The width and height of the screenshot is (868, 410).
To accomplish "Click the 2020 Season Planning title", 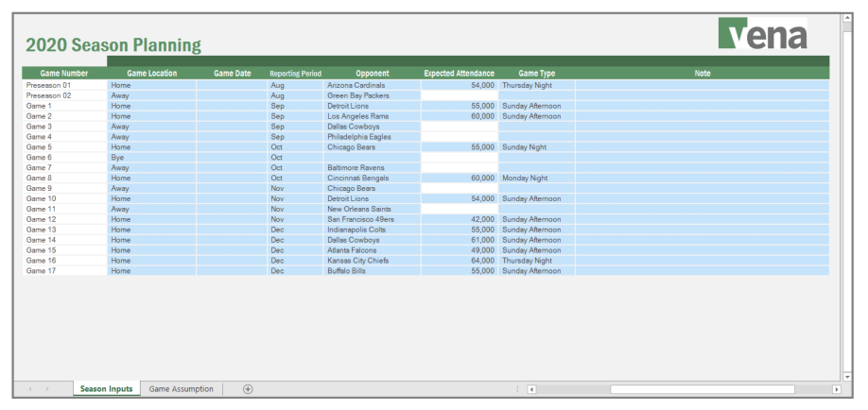I will pos(113,44).
